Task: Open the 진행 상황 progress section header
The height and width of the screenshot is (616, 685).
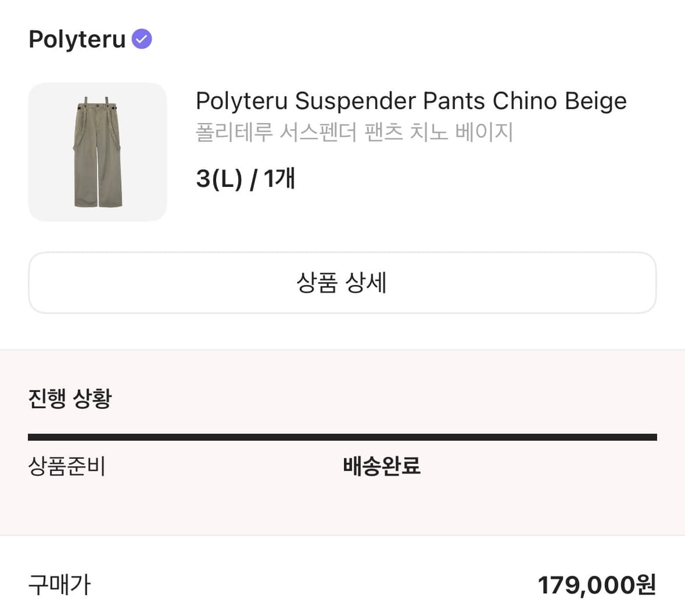Action: [69, 398]
